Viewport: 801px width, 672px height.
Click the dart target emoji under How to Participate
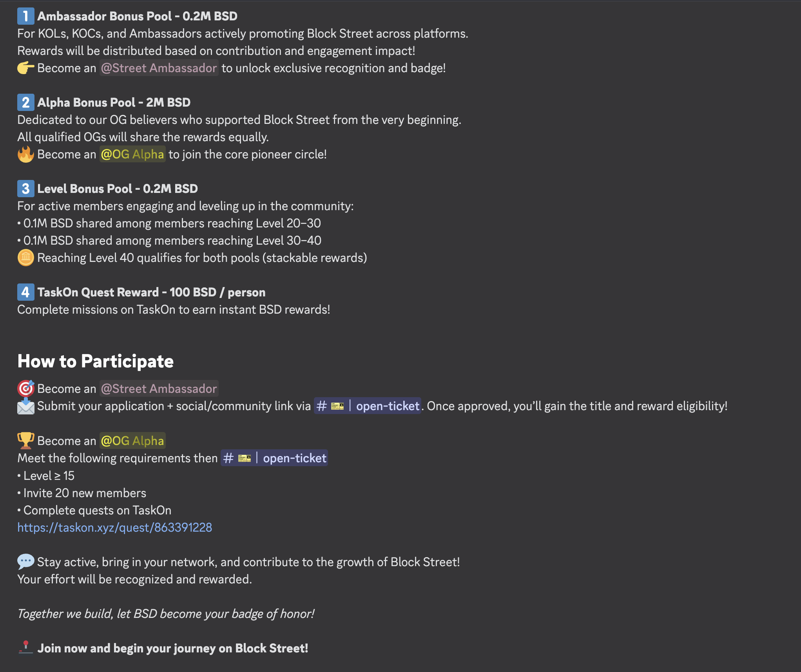pyautogui.click(x=25, y=389)
